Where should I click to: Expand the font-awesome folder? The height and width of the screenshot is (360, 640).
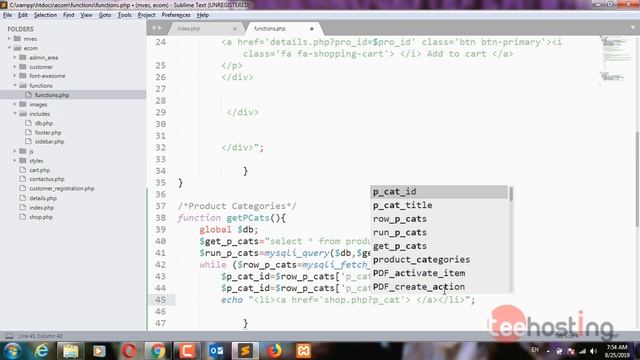click(x=15, y=76)
